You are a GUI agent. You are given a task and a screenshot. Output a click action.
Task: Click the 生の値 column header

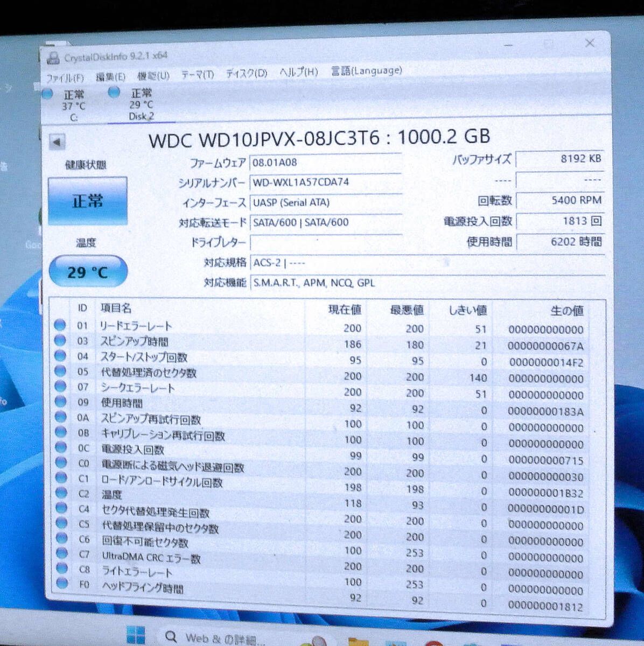click(567, 311)
